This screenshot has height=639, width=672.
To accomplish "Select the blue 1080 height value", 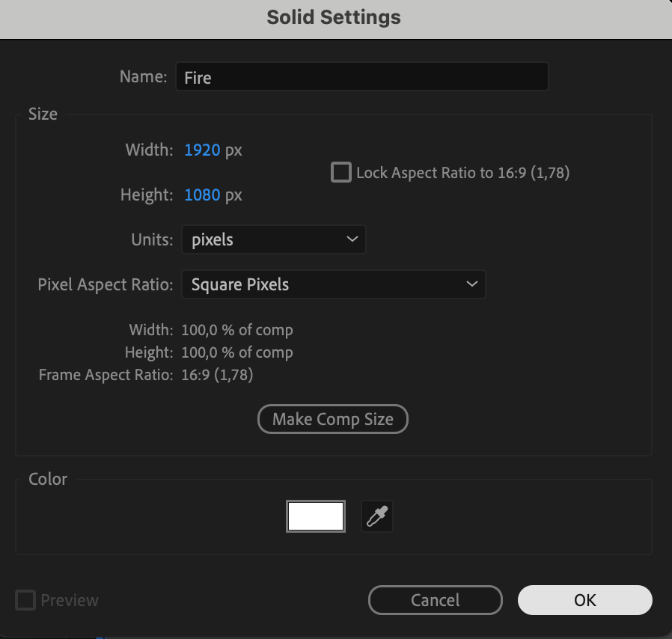I will click(x=202, y=195).
